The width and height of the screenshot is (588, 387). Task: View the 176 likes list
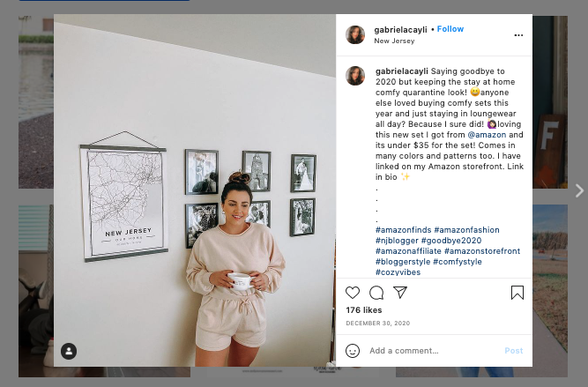point(364,310)
